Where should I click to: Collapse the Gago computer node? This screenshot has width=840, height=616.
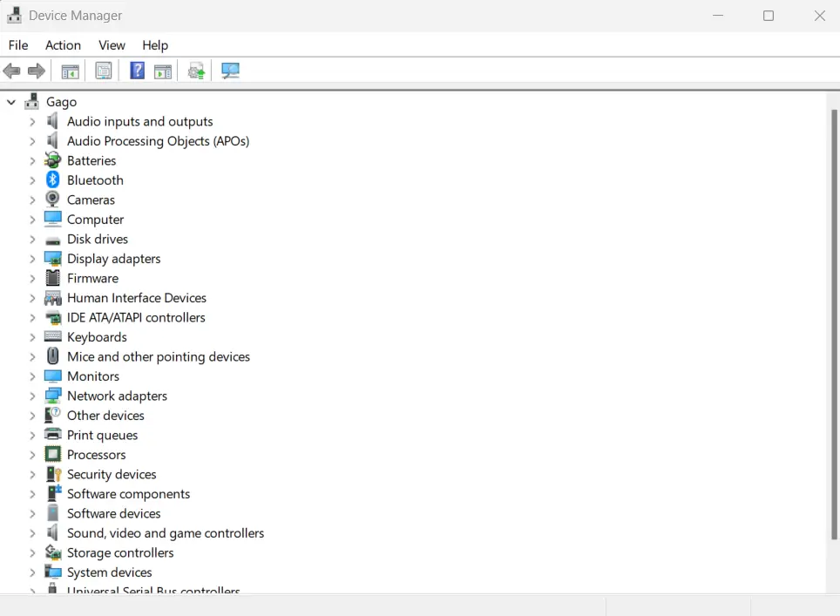[x=10, y=101]
